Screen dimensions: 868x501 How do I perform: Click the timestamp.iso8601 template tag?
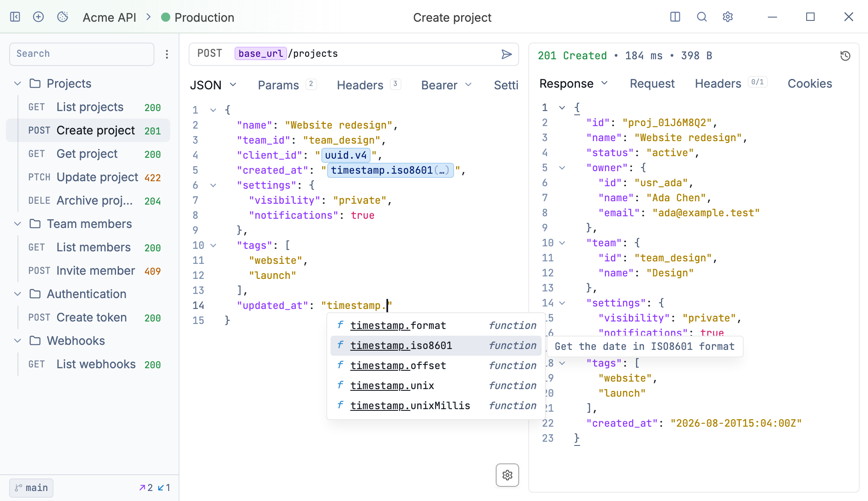[390, 170]
